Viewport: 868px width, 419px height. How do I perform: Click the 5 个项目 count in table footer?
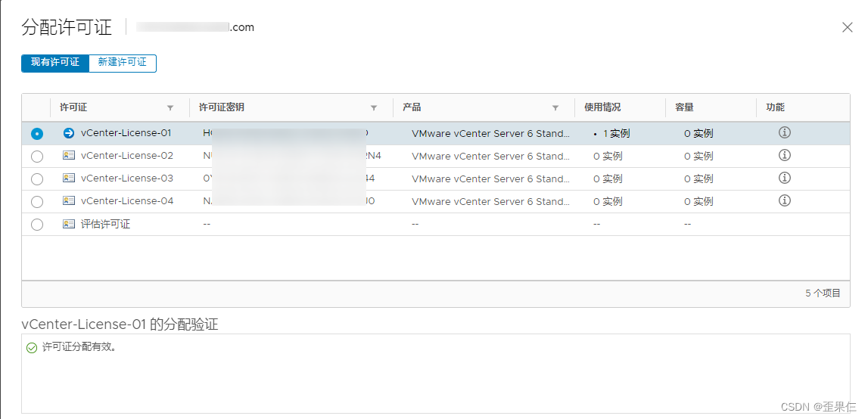[x=823, y=293]
